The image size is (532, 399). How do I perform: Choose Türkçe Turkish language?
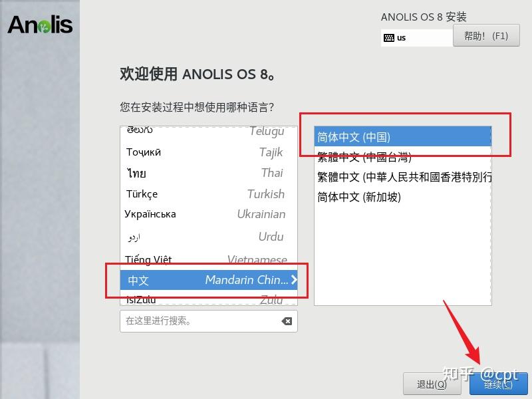click(209, 194)
